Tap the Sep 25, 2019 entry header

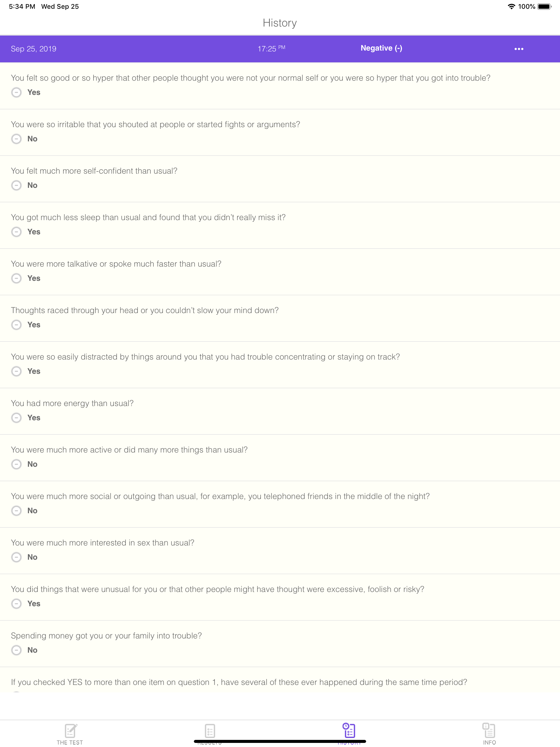click(x=34, y=49)
